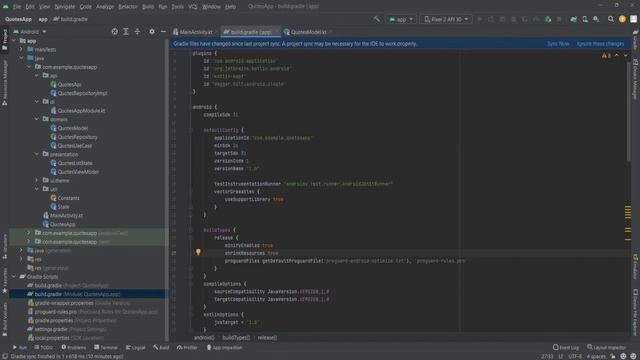Image resolution: width=640 pixels, height=360 pixels.
Task: Switch to QuotesModel.kt editor tab
Action: [x=308, y=32]
